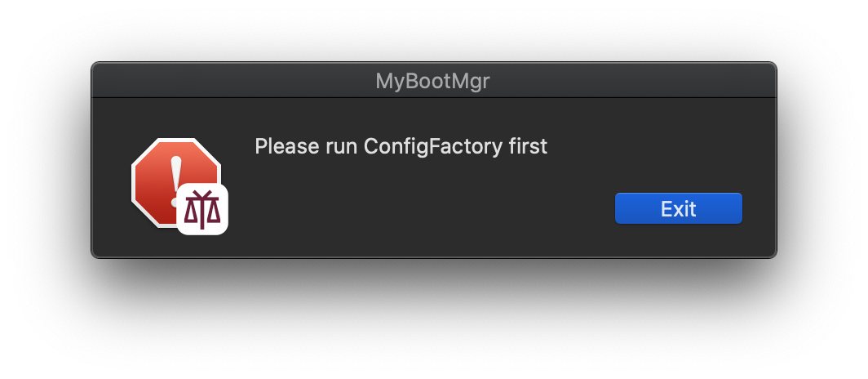Click the word 'first' in the alert text
The image size is (868, 379).
(528, 146)
